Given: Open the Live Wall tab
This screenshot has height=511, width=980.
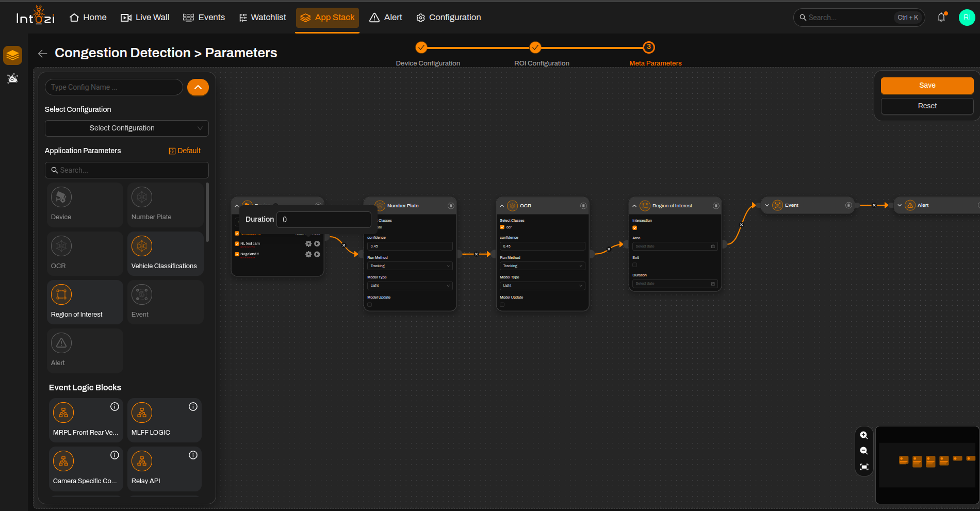Looking at the screenshot, I should point(145,18).
